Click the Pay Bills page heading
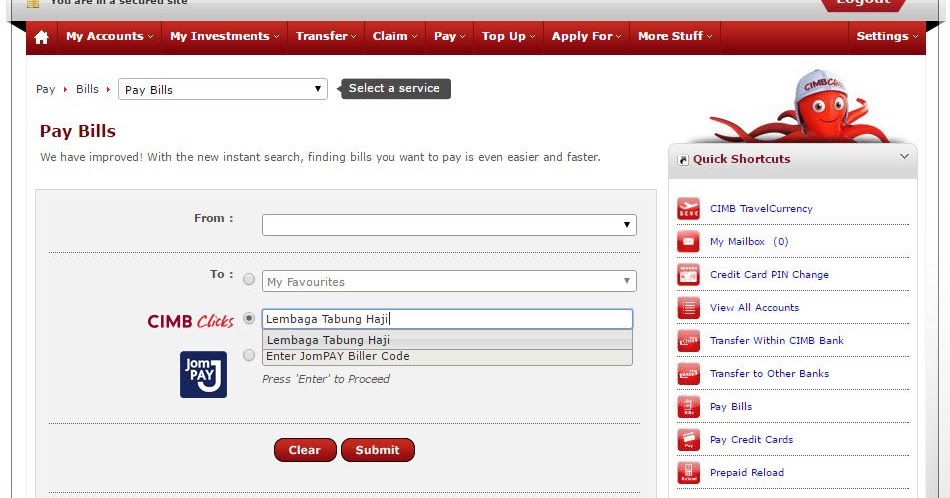 point(78,131)
